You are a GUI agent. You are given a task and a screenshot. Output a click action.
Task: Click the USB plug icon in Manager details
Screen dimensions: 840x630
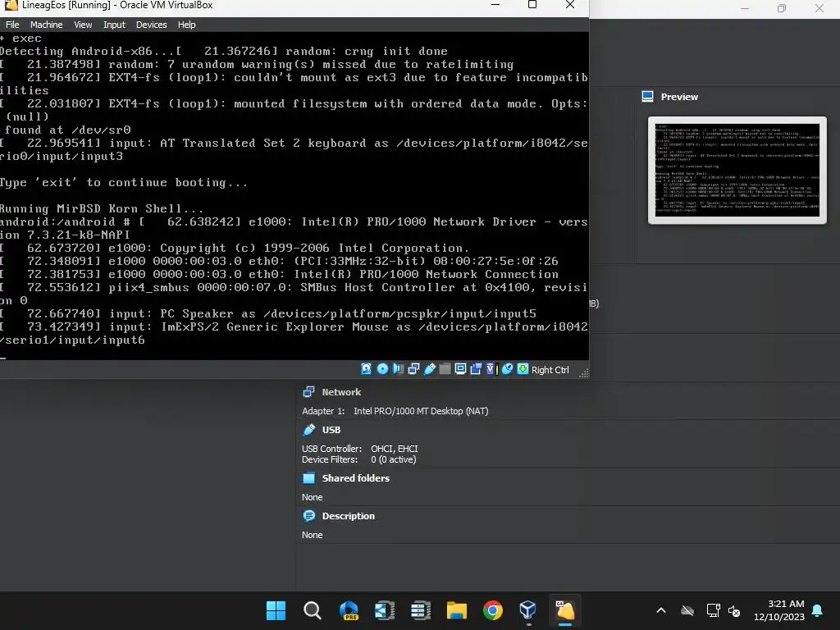coord(309,430)
